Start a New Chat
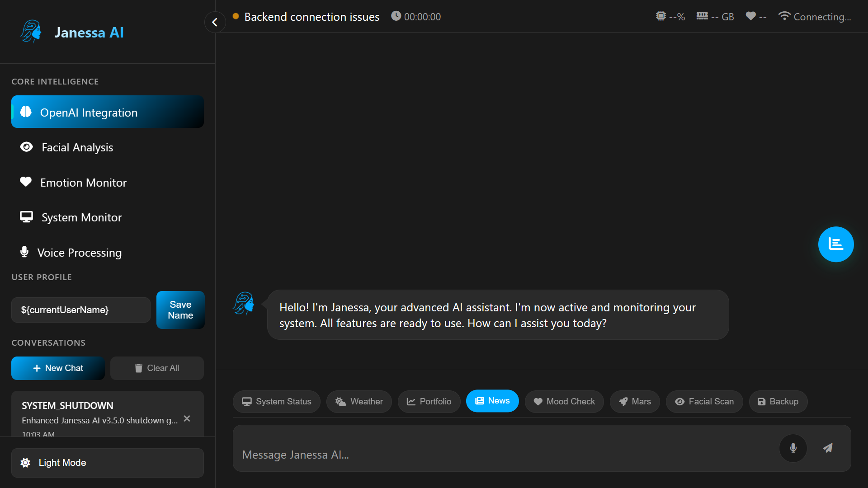 pos(58,368)
